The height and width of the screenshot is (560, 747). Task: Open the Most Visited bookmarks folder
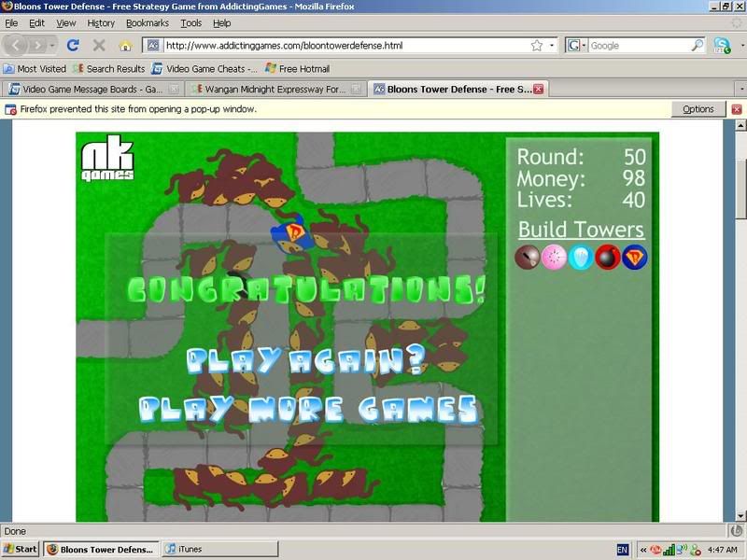coord(35,69)
